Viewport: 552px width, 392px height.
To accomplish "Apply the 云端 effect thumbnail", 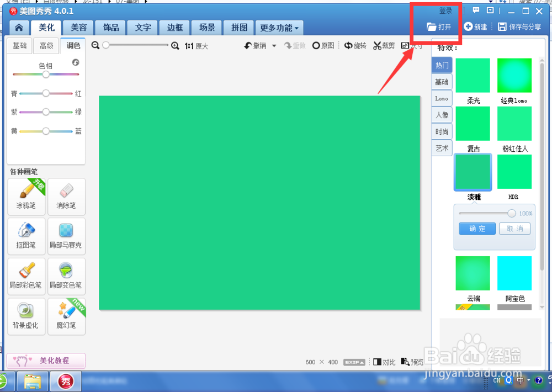I will 473,273.
